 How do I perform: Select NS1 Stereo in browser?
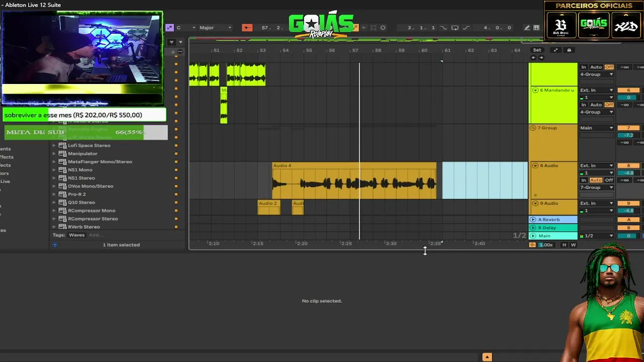pyautogui.click(x=82, y=178)
